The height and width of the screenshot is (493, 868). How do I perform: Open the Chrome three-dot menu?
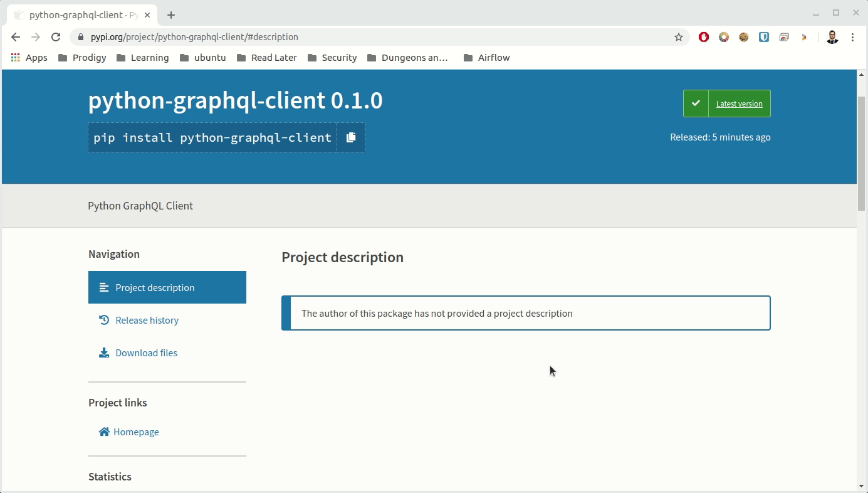click(852, 37)
